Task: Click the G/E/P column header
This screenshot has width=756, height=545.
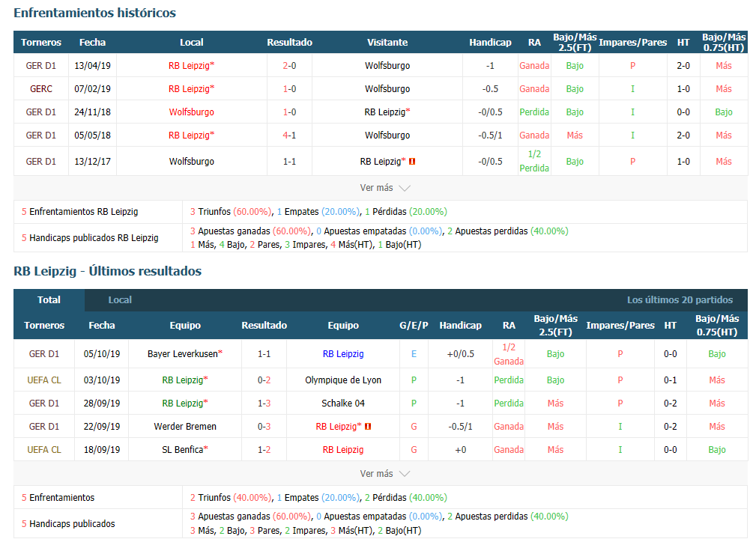Action: pyautogui.click(x=414, y=325)
